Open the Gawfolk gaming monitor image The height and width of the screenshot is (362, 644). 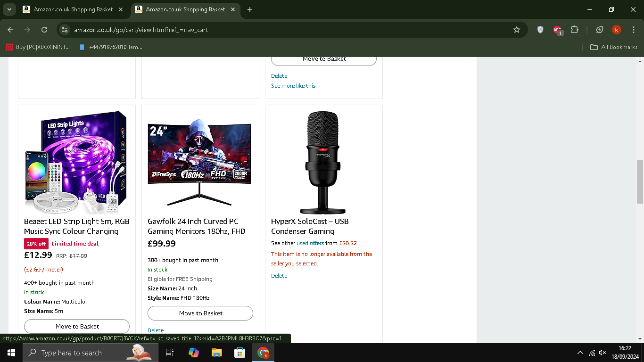pyautogui.click(x=199, y=163)
